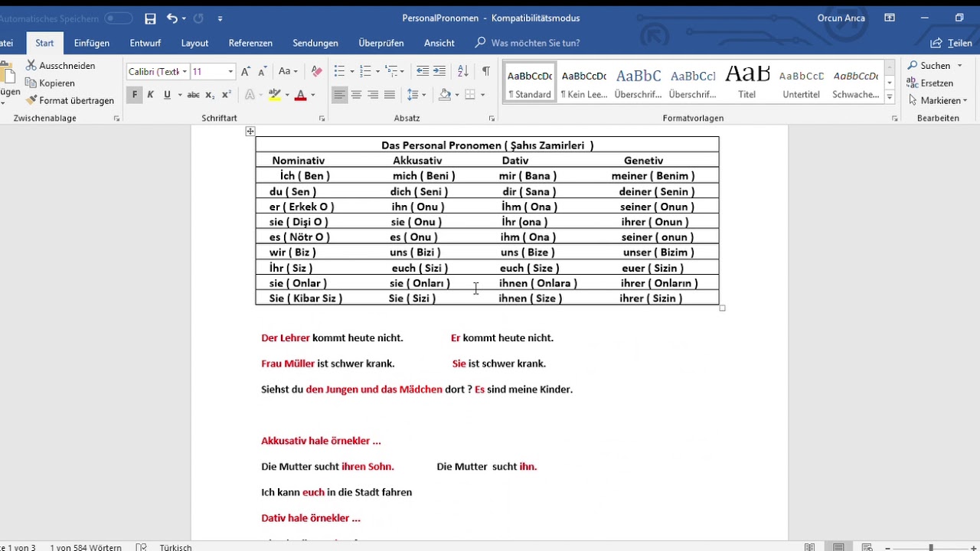Toggle paragraph marks display (¶)
This screenshot has width=980, height=551.
point(485,71)
